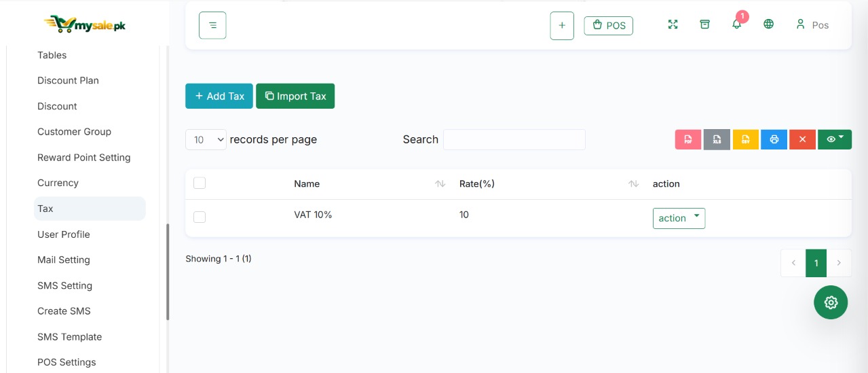Screen dimensions: 868x373
Task: Open the Pos user account menu
Action: [812, 24]
